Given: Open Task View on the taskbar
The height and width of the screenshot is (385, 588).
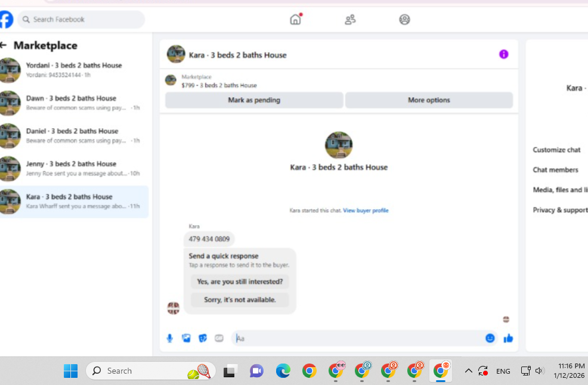Looking at the screenshot, I should click(230, 371).
